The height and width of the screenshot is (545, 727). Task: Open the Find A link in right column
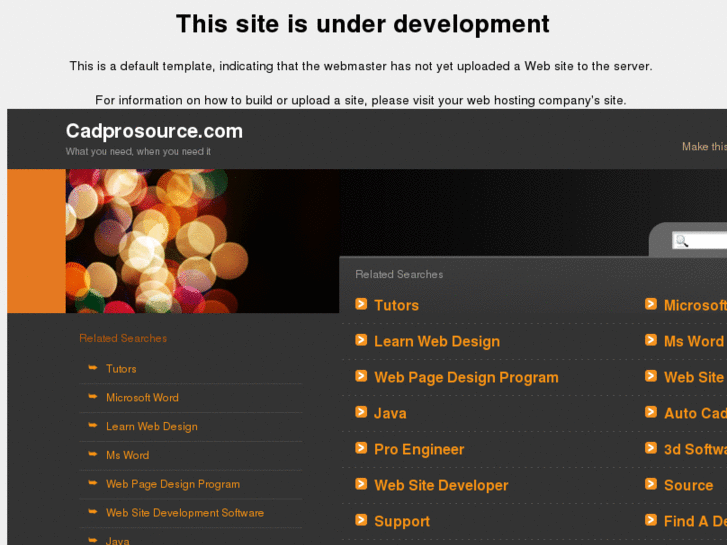695,521
